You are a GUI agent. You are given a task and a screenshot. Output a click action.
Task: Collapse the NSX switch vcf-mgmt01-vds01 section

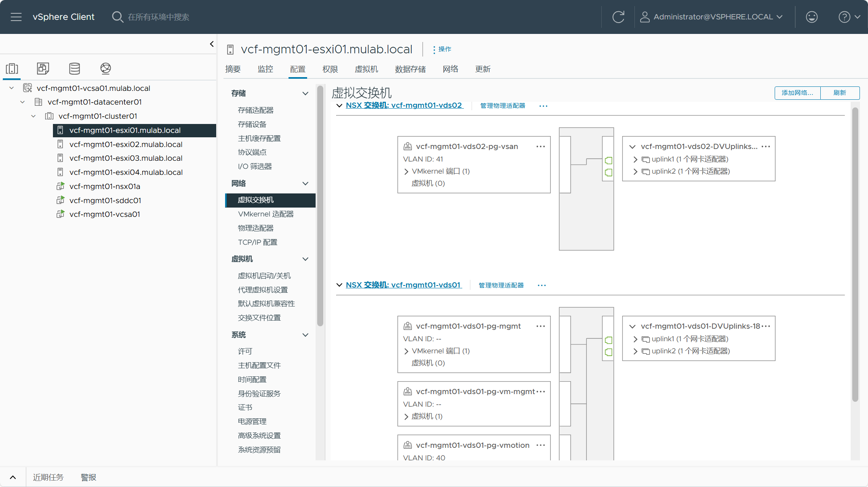[339, 285]
